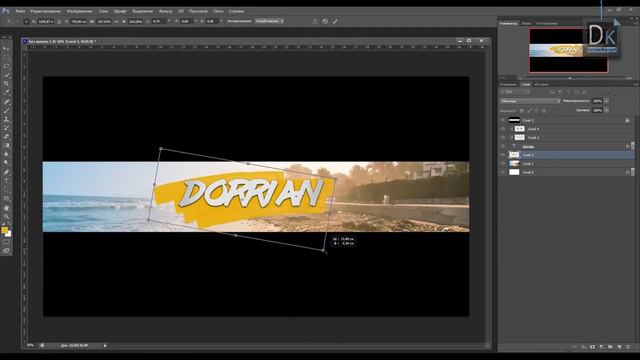Image resolution: width=640 pixels, height=360 pixels.
Task: Click the Navigator zoom slider handle
Action: [570, 78]
